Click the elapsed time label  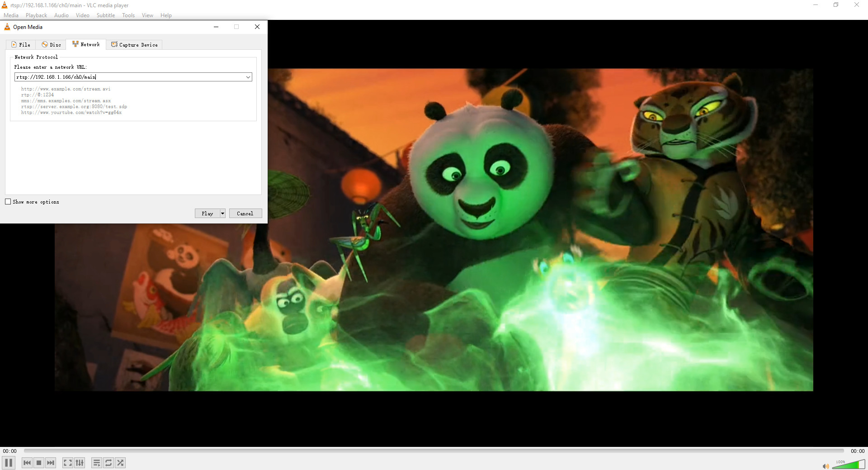click(x=9, y=451)
